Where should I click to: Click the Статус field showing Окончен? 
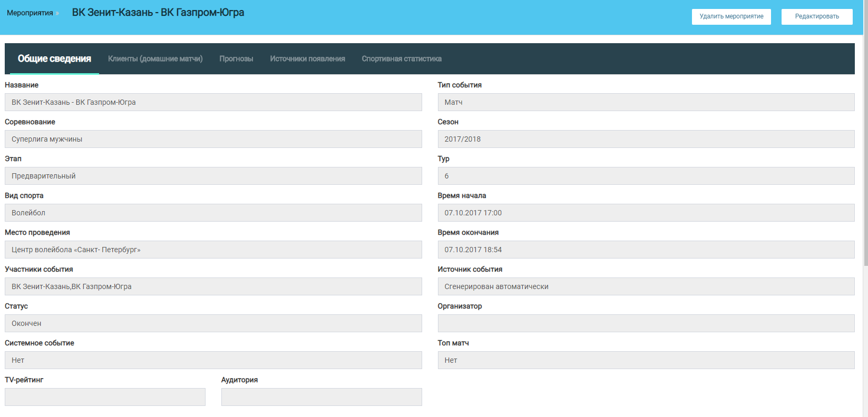213,323
